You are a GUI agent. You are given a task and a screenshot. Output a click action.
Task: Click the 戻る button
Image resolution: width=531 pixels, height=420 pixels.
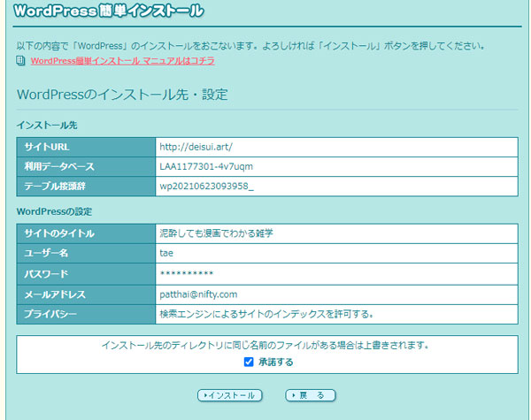pos(311,395)
